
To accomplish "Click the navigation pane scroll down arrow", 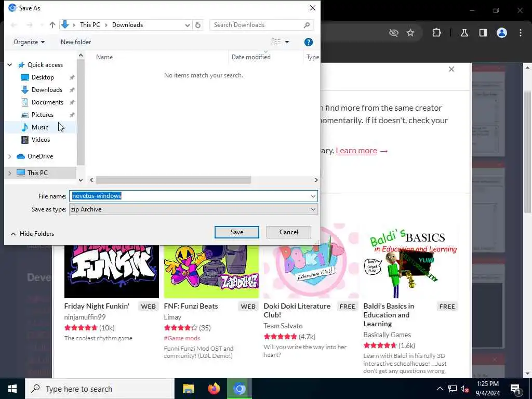I will coord(81,180).
